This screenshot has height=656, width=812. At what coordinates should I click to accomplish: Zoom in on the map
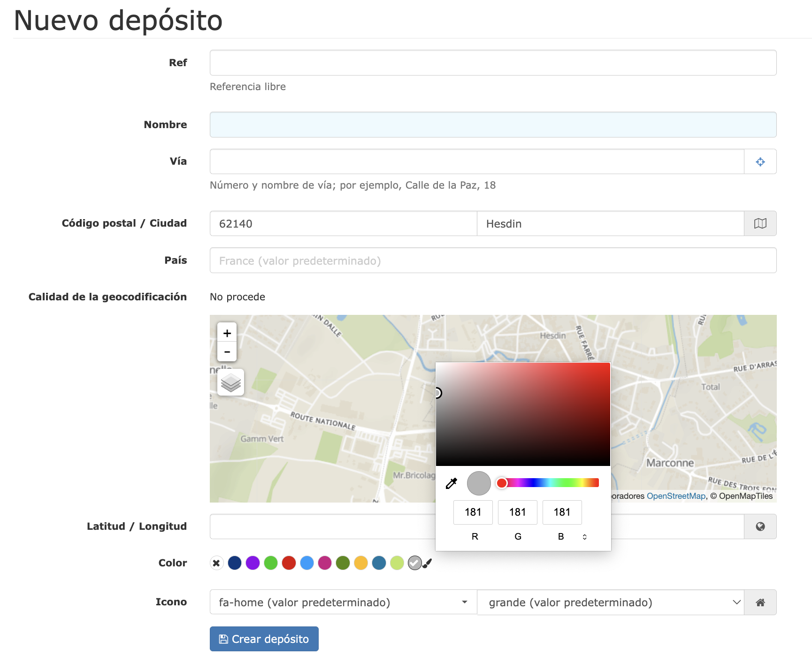[x=227, y=333]
